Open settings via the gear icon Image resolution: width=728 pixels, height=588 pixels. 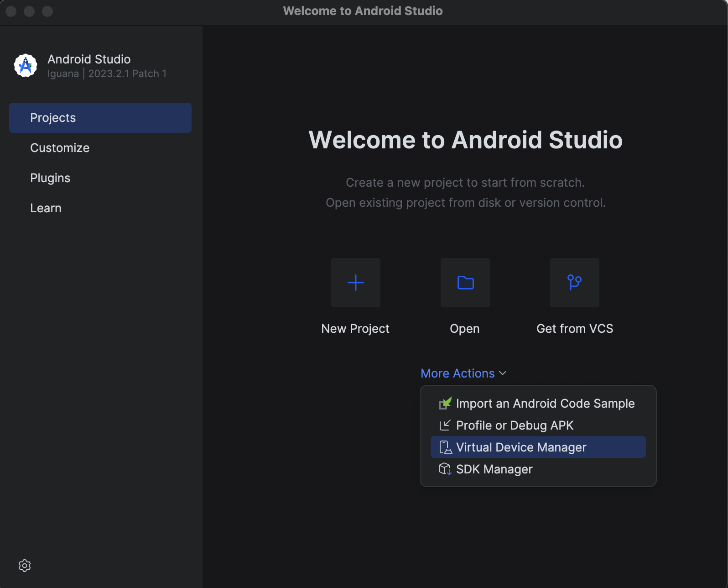tap(25, 566)
